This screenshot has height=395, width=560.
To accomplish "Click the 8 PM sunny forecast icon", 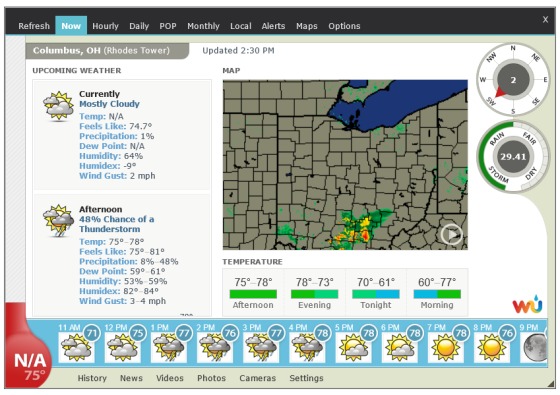I will 492,347.
